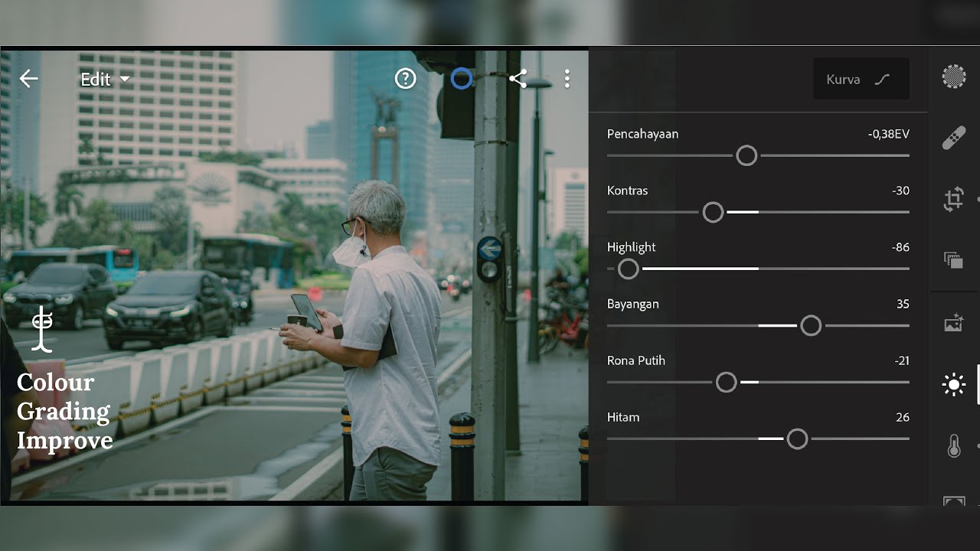Click the Pencahayaan label
Viewport: 980px width, 551px height.
[642, 134]
